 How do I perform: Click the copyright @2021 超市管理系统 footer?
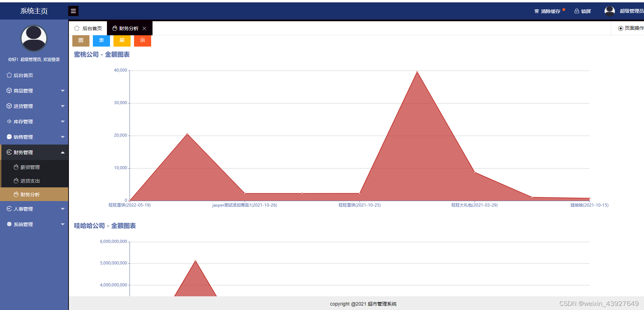point(363,304)
